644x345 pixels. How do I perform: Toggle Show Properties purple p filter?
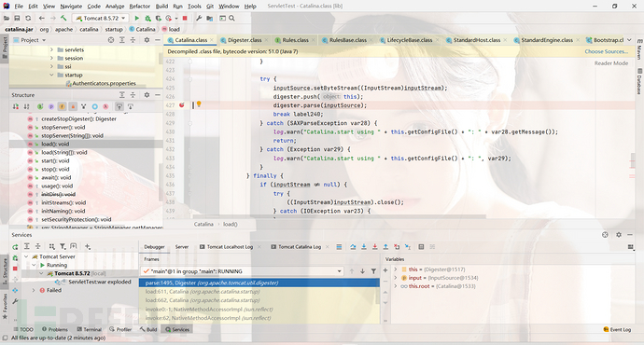(51, 106)
